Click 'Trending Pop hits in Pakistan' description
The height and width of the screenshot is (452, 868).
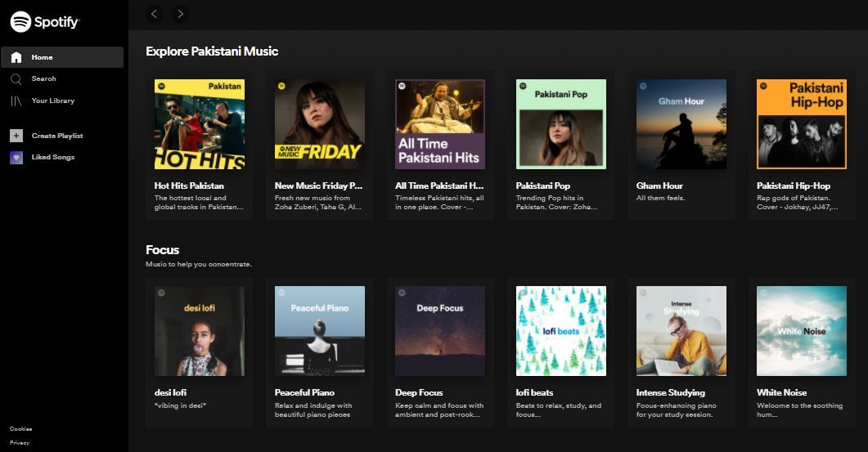[x=557, y=203]
